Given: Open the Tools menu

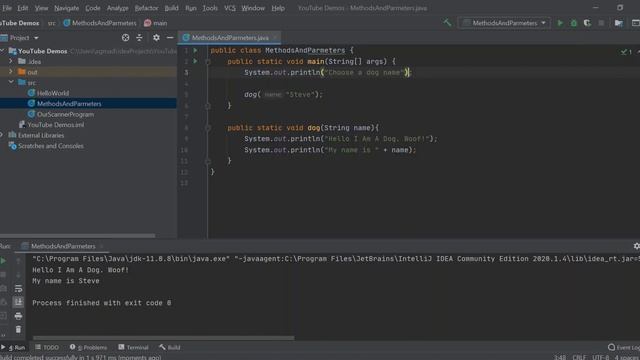Looking at the screenshot, I should pos(210,8).
